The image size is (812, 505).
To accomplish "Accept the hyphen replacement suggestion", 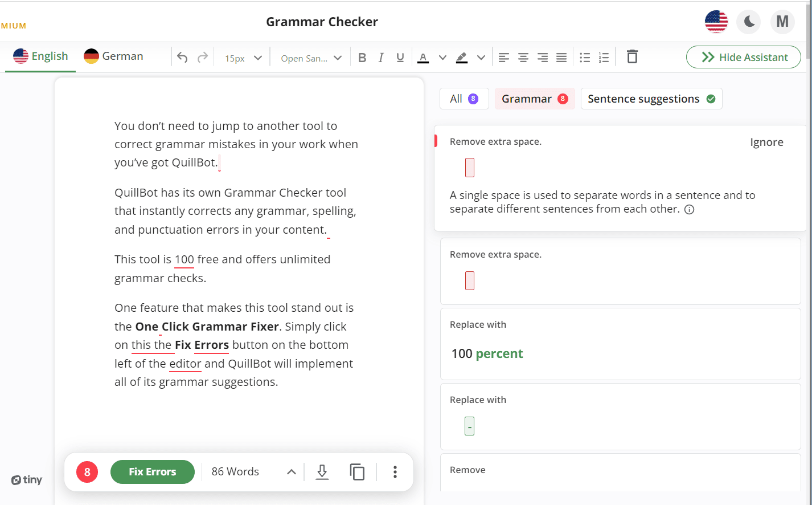I will coord(469,426).
